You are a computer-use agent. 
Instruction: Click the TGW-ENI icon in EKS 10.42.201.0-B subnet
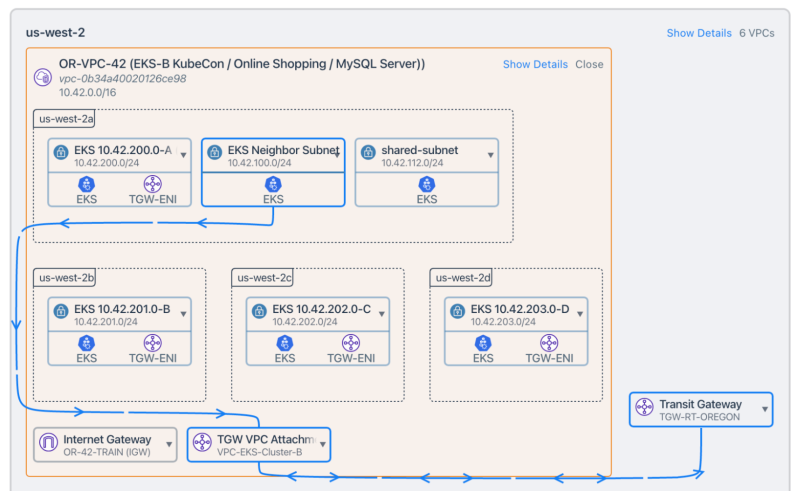153,343
